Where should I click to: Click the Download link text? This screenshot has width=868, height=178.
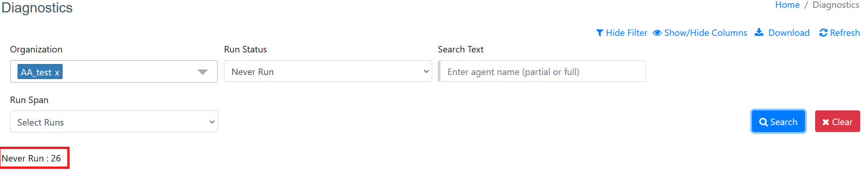pos(789,33)
